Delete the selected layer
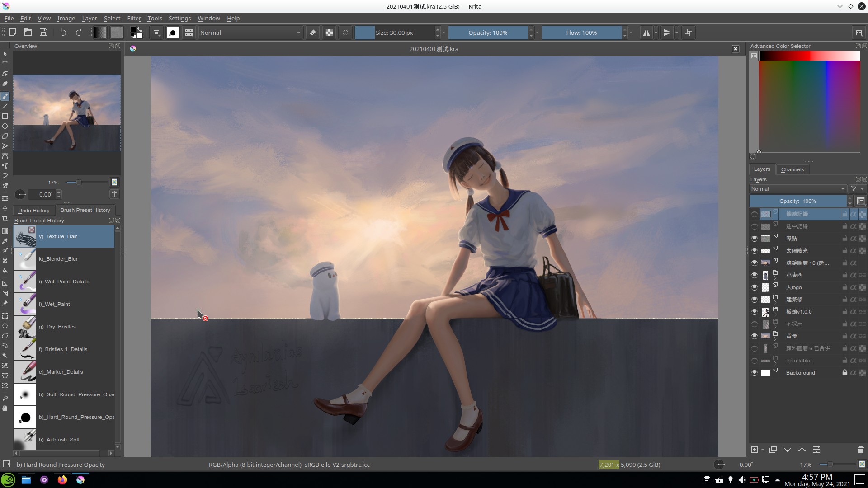Screen dimensions: 868x488 (x=861, y=450)
